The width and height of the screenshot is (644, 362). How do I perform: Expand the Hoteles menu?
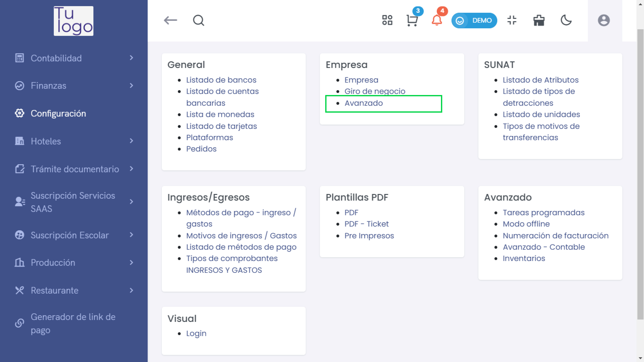74,141
